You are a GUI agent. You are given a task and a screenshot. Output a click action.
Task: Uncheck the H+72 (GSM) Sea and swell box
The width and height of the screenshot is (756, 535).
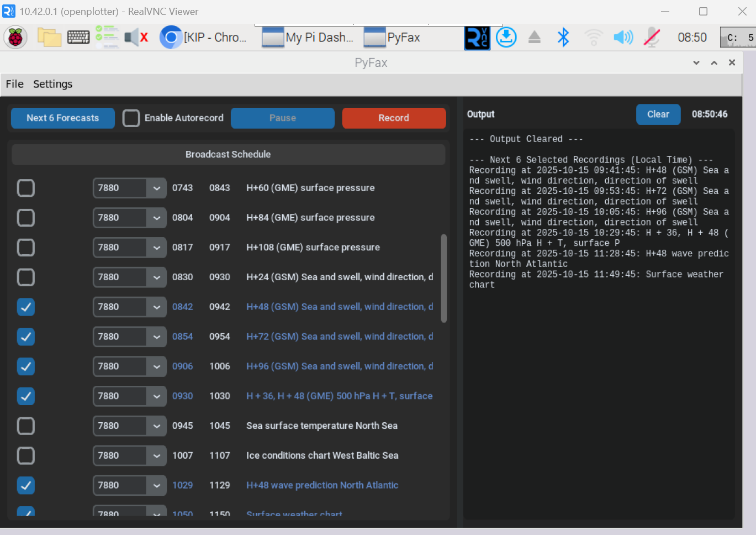tap(26, 337)
